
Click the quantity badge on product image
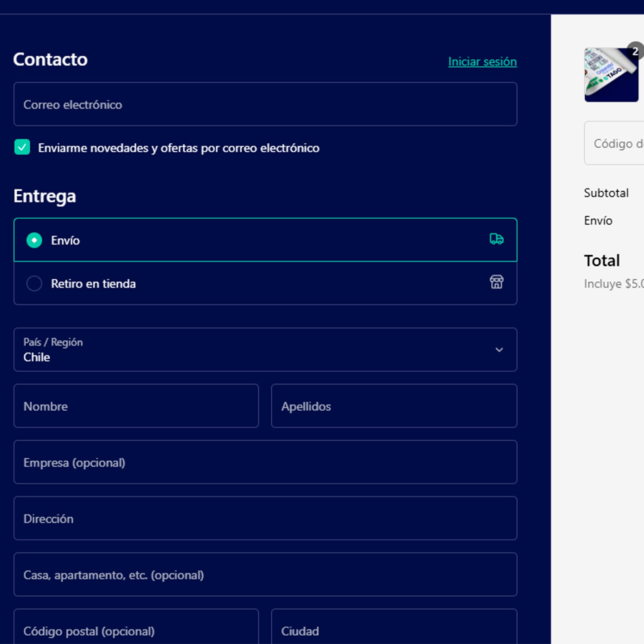636,51
